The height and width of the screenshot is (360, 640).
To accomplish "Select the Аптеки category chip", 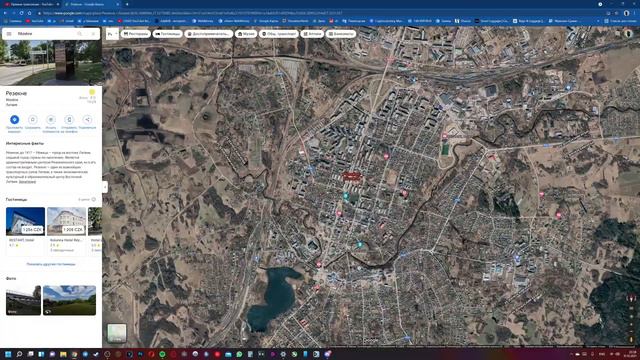I will pos(312,34).
